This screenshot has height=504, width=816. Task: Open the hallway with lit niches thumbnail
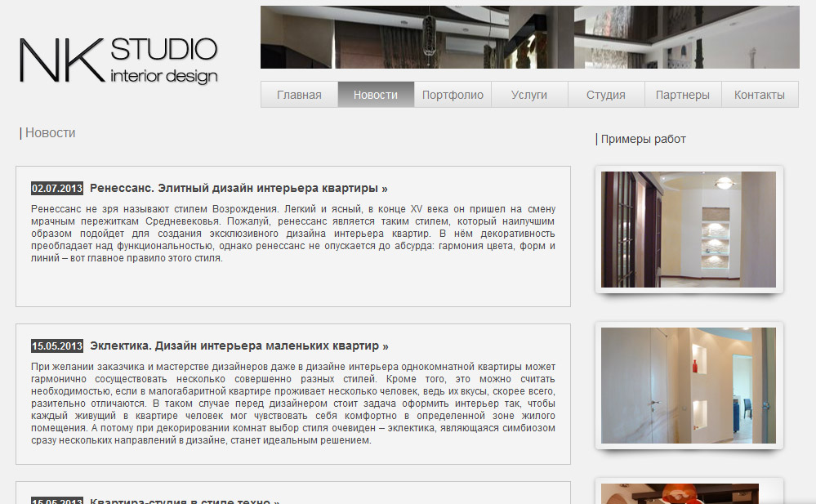689,230
